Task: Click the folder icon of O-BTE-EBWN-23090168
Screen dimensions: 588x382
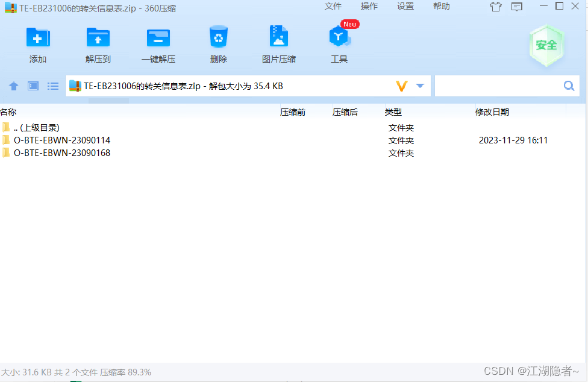Action: click(6, 153)
